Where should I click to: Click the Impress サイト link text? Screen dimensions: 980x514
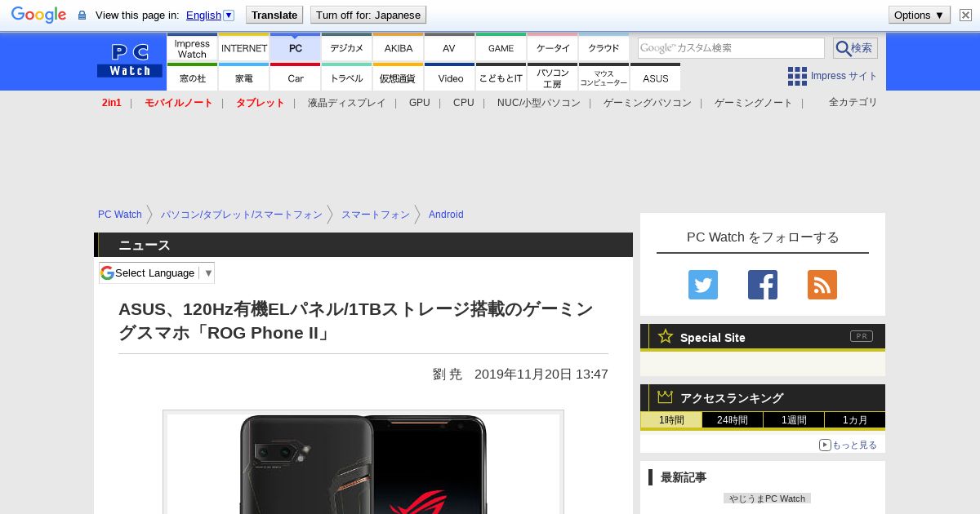tap(844, 76)
